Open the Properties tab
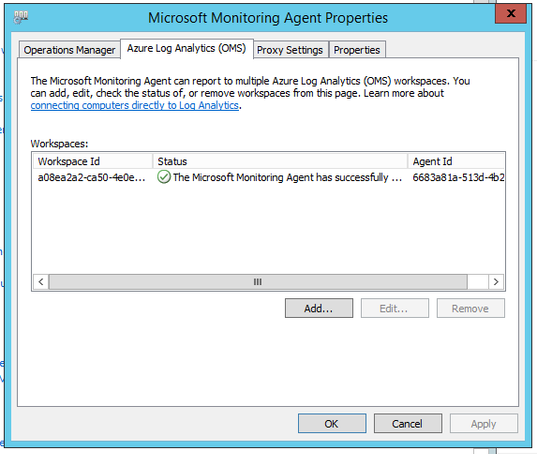Screen dimensions: 537x454 click(357, 50)
